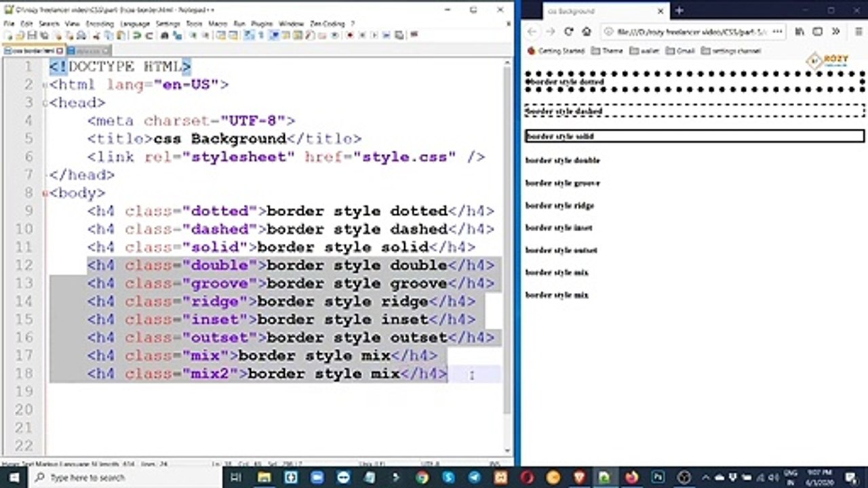Open the Encoding menu
868x488 pixels.
tap(100, 23)
